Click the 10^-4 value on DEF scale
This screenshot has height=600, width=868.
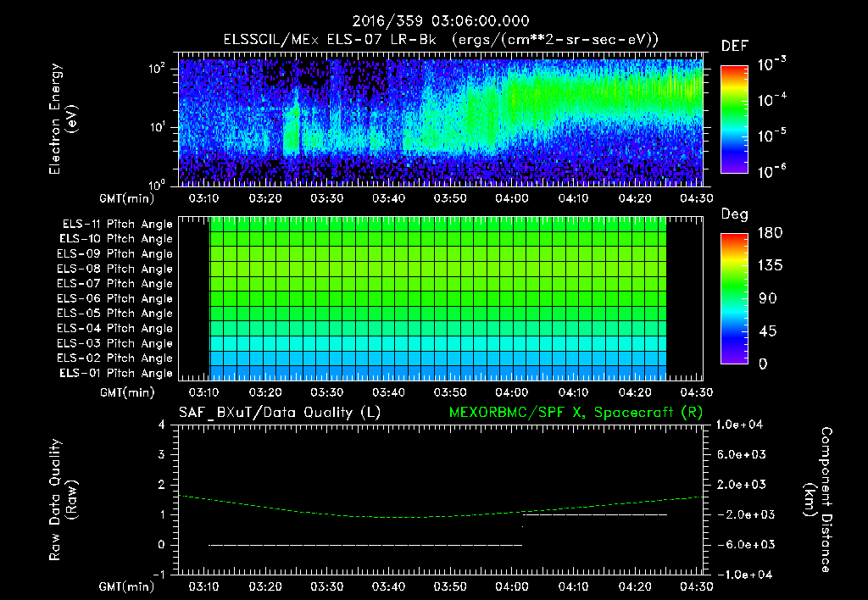(771, 100)
